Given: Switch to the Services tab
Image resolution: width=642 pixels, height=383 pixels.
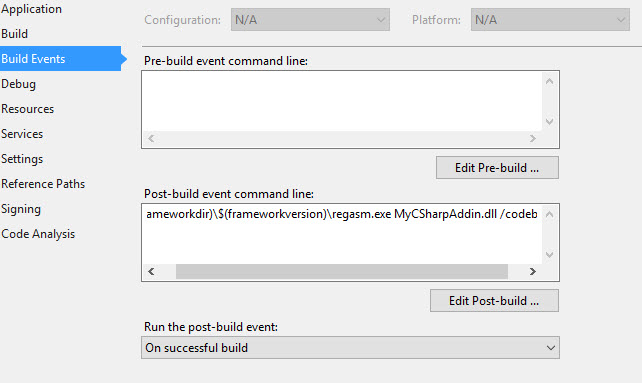Looking at the screenshot, I should pos(22,134).
